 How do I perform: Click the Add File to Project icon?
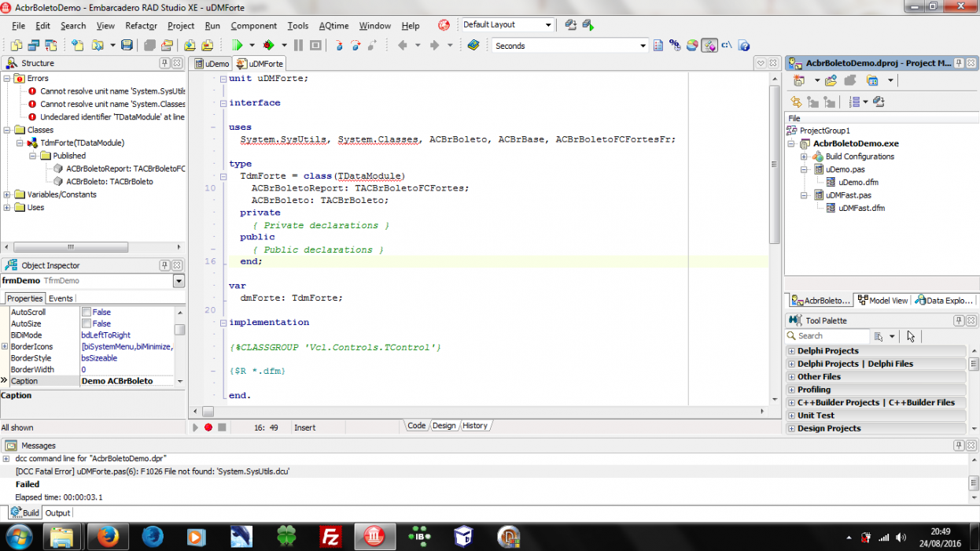pos(190,46)
